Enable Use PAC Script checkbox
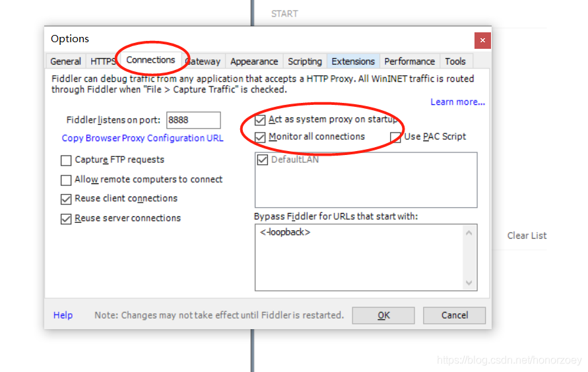This screenshot has width=588, height=372. coord(395,137)
